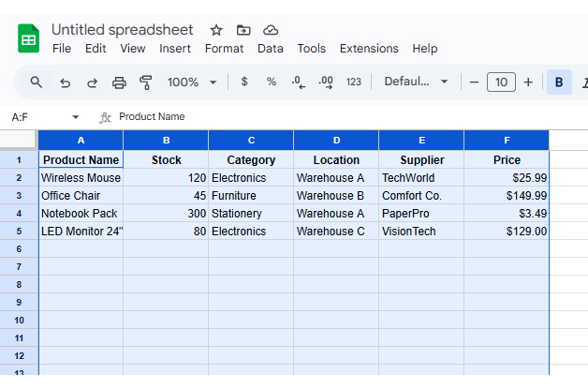
Task: Open the Format menu
Action: click(x=224, y=49)
